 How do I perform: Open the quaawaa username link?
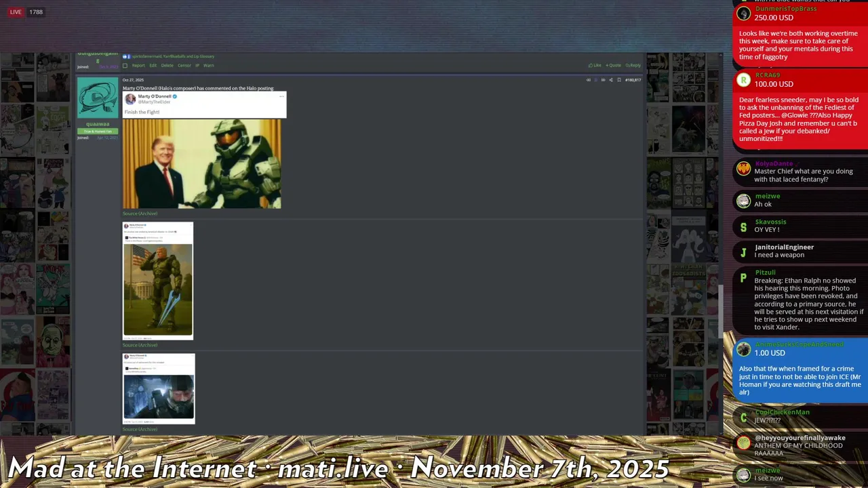98,124
